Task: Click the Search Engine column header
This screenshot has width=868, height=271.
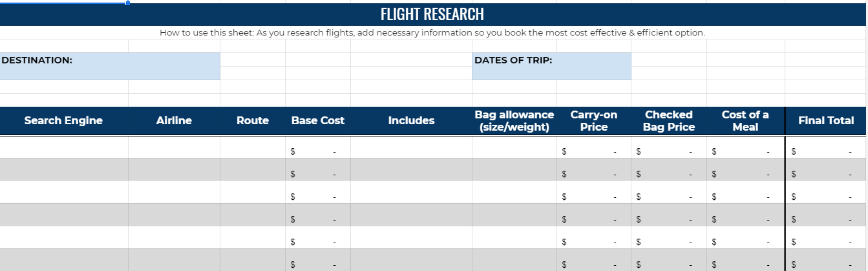Action: 63,121
